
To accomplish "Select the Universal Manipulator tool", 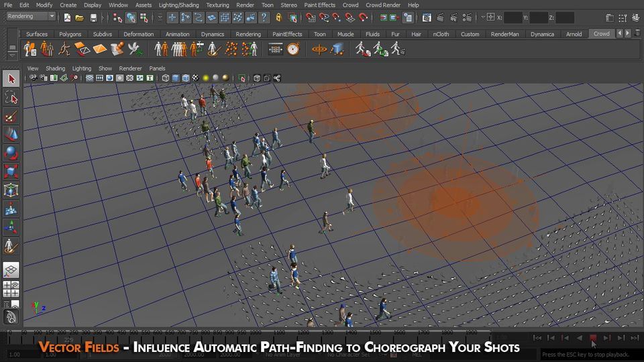I will 11,190.
